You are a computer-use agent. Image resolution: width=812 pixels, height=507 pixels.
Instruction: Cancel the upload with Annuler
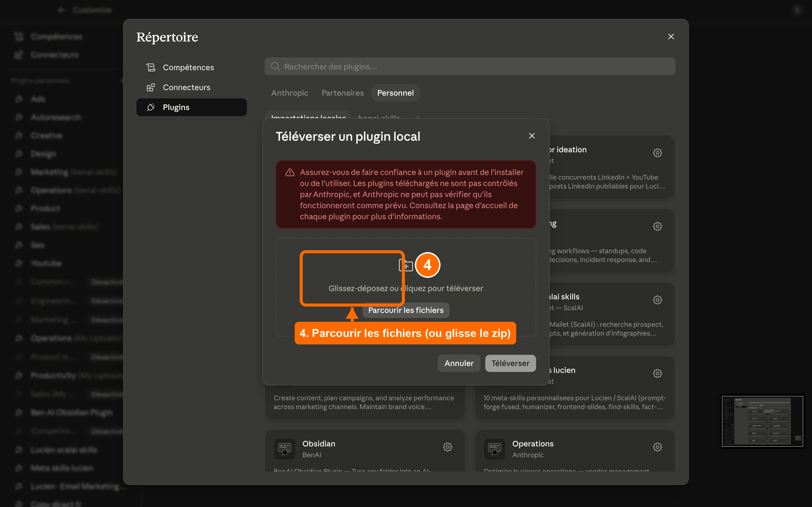(459, 363)
